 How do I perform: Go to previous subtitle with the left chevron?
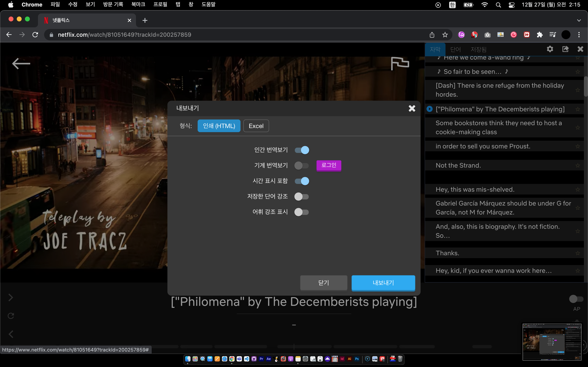(11, 334)
